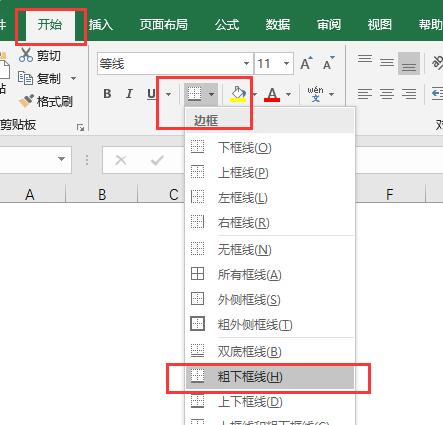Click the Copy (复制) button
443x425 pixels.
pos(40,79)
